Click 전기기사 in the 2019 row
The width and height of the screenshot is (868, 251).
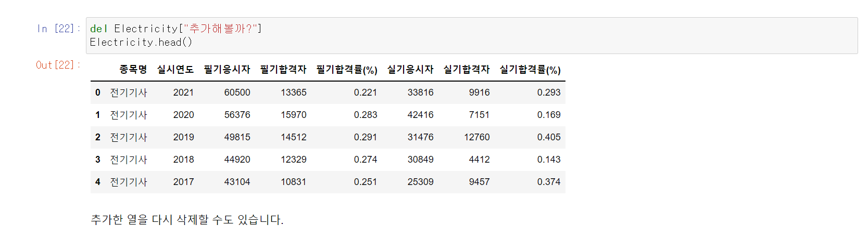[129, 137]
